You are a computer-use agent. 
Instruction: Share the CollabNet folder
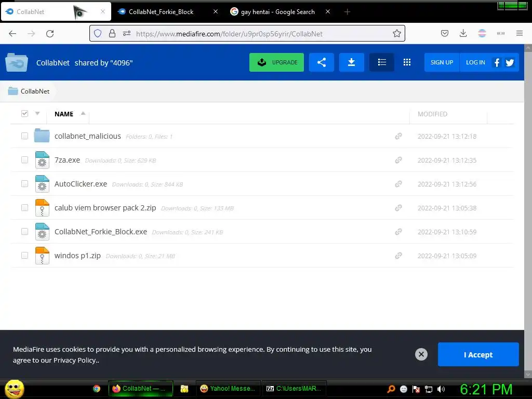click(x=321, y=62)
